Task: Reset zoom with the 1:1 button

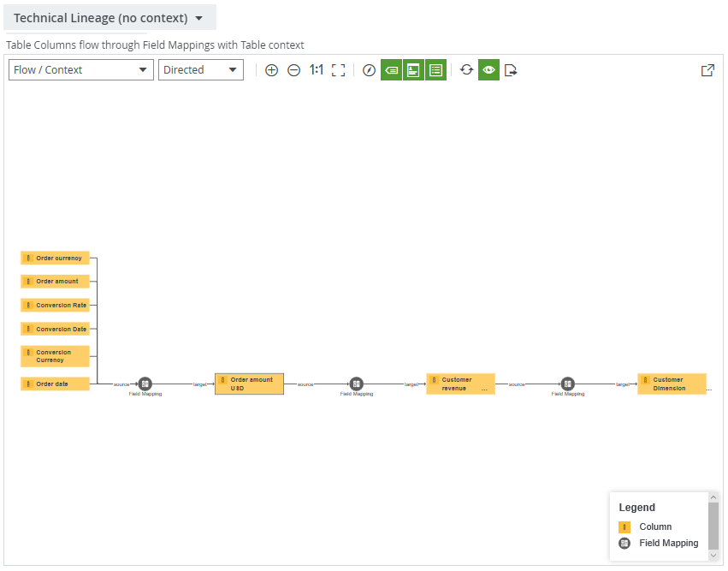Action: click(316, 70)
